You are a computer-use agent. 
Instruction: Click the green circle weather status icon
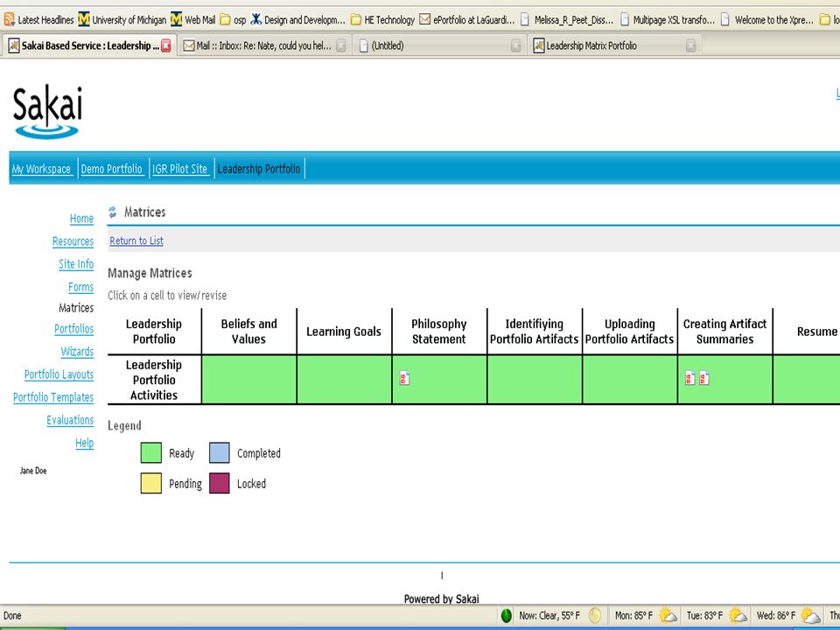(x=507, y=615)
